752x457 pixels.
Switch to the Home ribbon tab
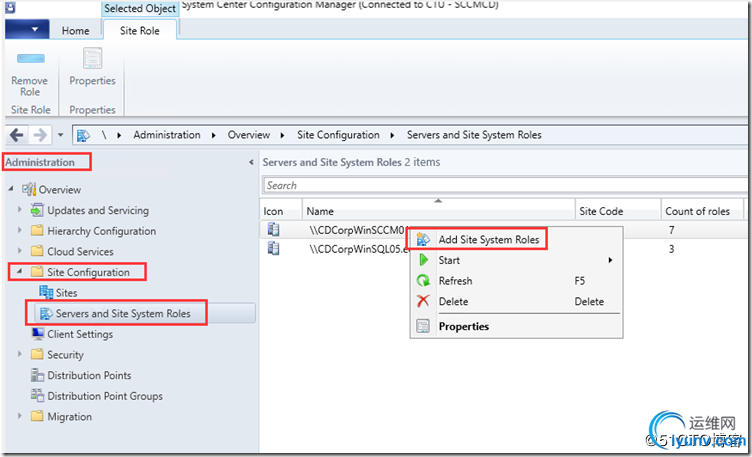coord(75,31)
